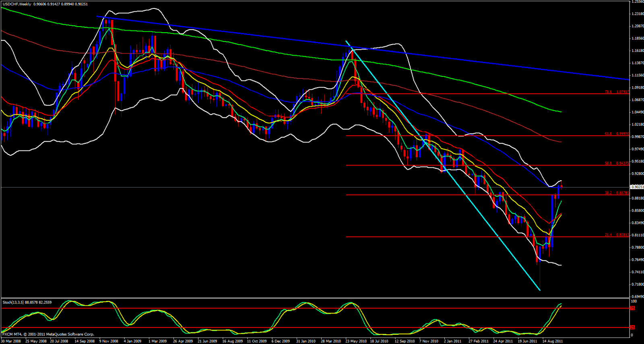Click the 9 Nov 2008 date label

(109, 341)
